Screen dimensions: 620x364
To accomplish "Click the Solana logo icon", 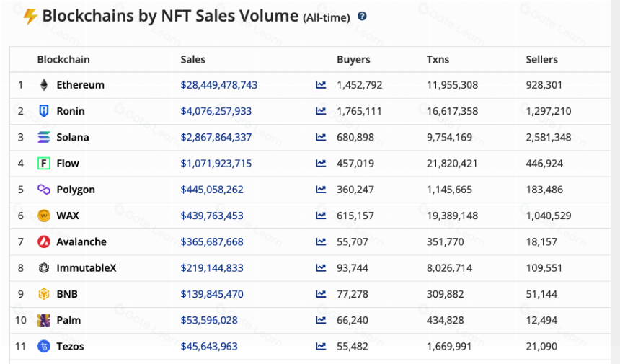I will (44, 137).
